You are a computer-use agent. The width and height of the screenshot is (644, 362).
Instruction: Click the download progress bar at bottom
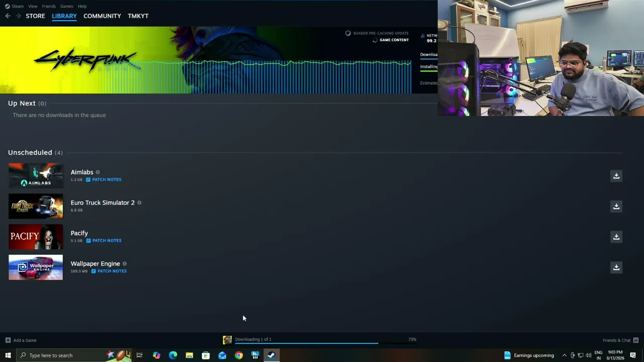tap(321, 343)
